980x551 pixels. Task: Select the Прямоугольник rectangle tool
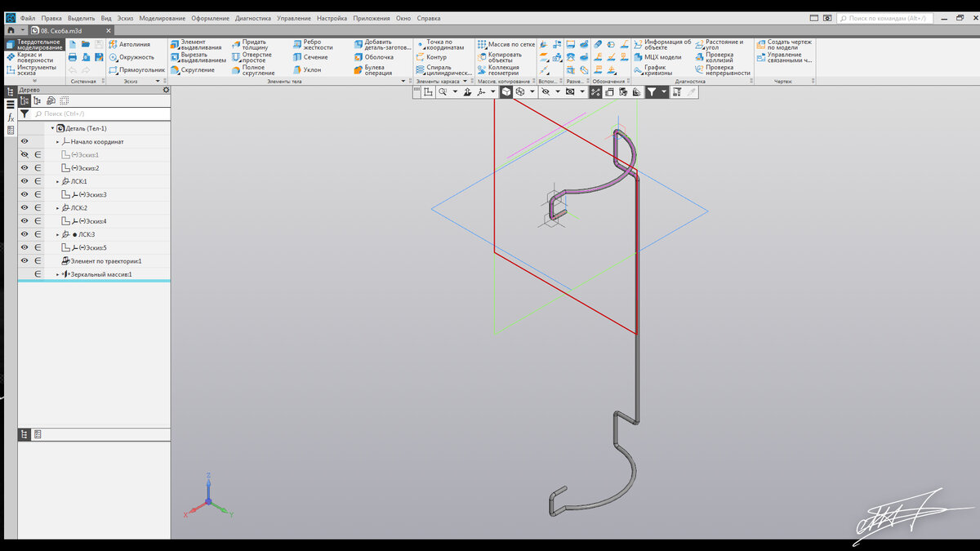tap(136, 70)
